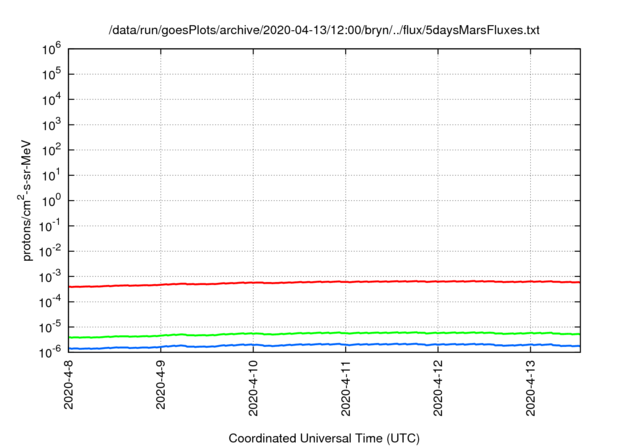Image resolution: width=640 pixels, height=448 pixels.
Task: Click the y-axis label 10^2
Action: coord(51,151)
